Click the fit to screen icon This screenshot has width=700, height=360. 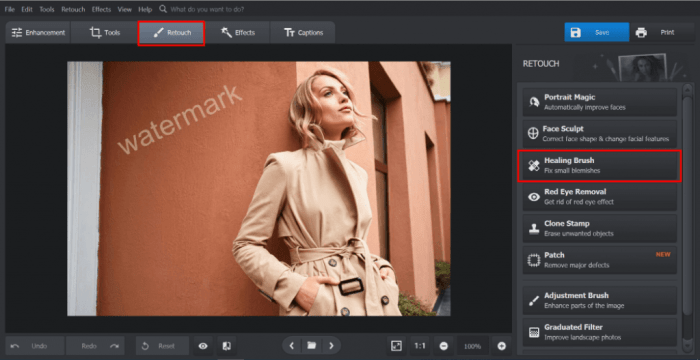pos(396,346)
